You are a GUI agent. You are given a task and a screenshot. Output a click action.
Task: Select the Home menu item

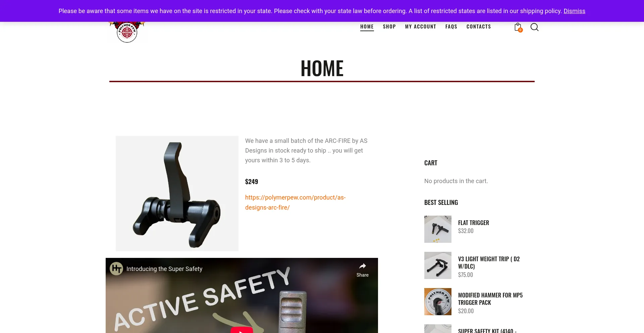click(x=367, y=26)
